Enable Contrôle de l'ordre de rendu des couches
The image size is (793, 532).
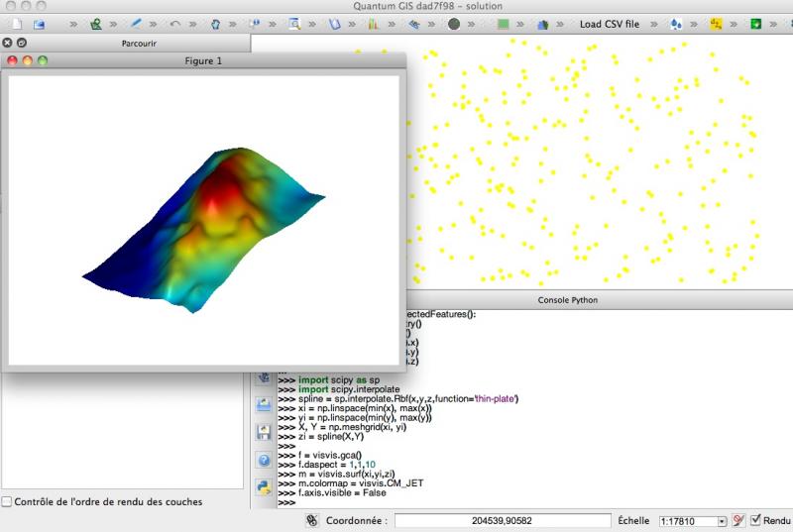(8, 501)
